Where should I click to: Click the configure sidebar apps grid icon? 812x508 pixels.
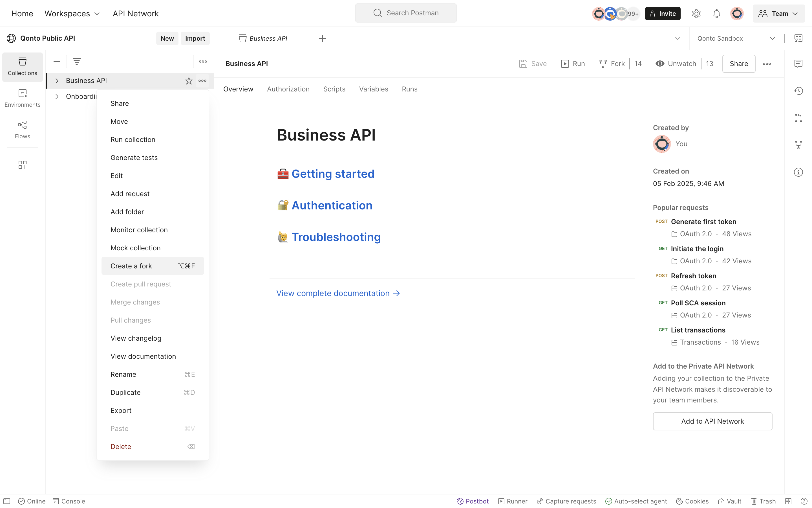(x=23, y=165)
